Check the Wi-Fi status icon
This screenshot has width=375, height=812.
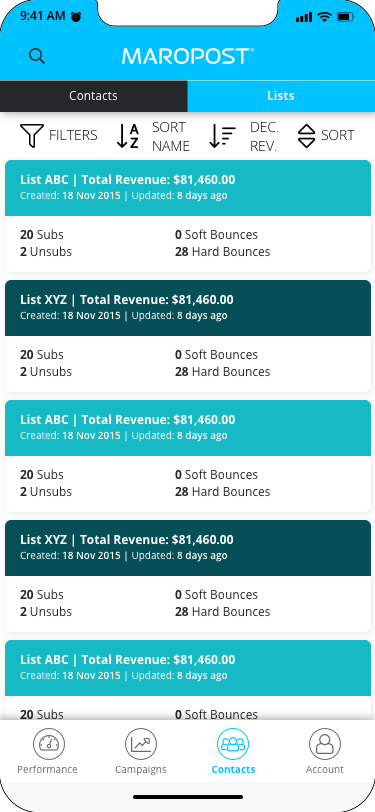pos(325,17)
